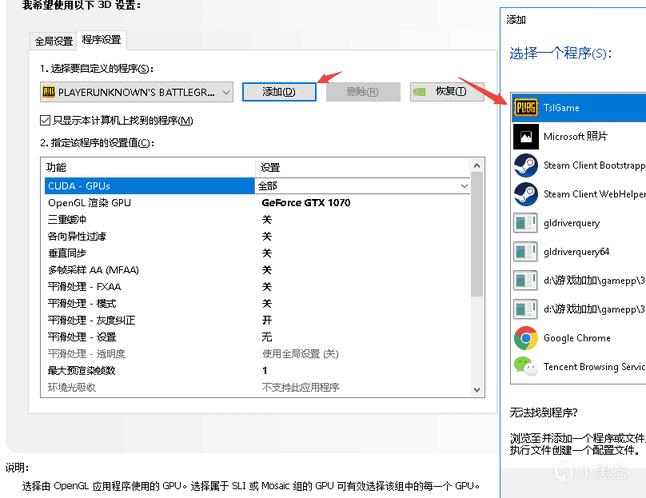The height and width of the screenshot is (498, 646).
Task: Pick the Google Chrome icon
Action: tap(526, 338)
